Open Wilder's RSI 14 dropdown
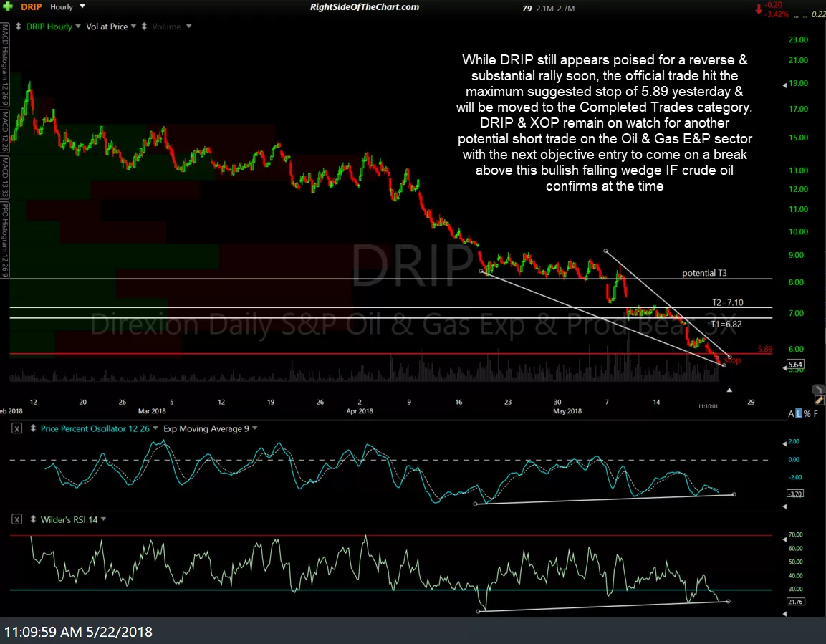 point(103,520)
